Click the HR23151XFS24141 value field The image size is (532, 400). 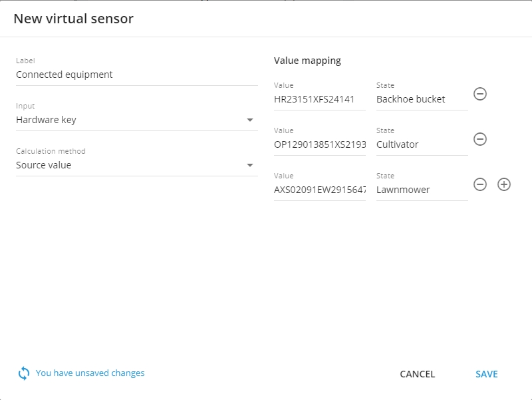[319, 99]
